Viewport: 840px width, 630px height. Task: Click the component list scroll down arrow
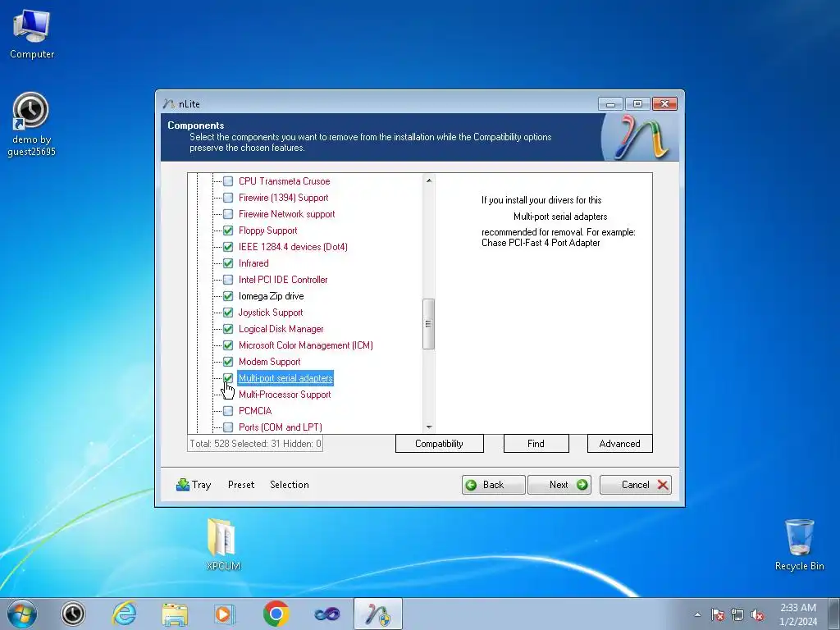pos(428,427)
